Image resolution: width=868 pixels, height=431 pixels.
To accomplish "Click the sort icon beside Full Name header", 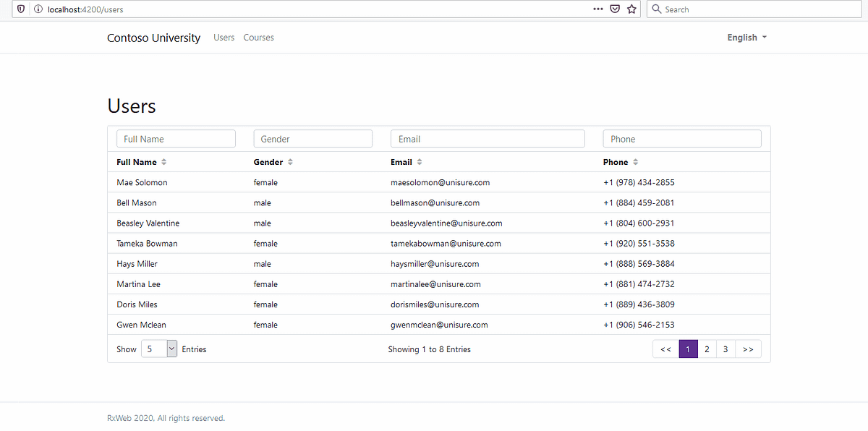I will tap(164, 162).
